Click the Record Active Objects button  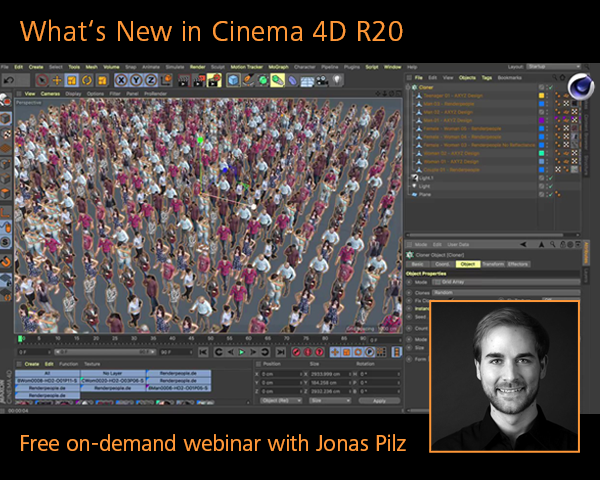coord(296,352)
